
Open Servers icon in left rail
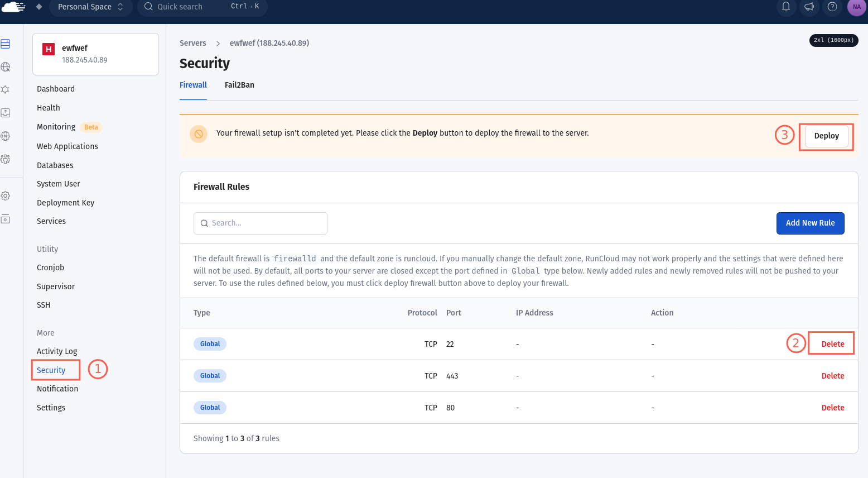click(x=6, y=44)
